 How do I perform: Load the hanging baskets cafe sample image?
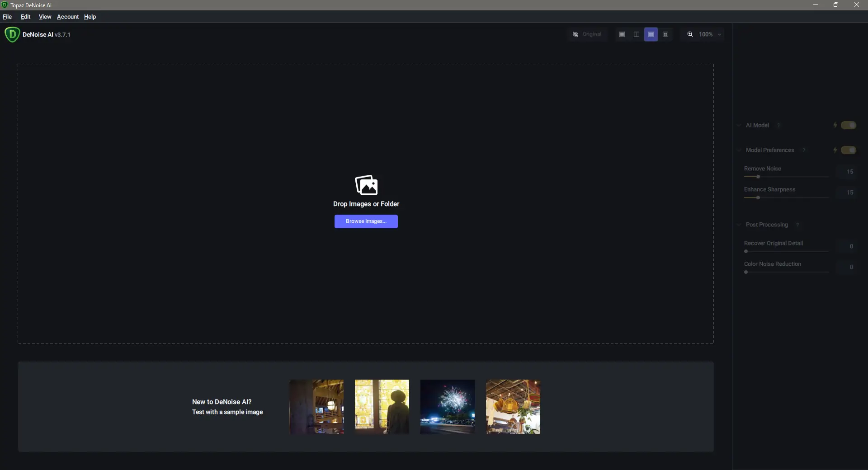513,407
